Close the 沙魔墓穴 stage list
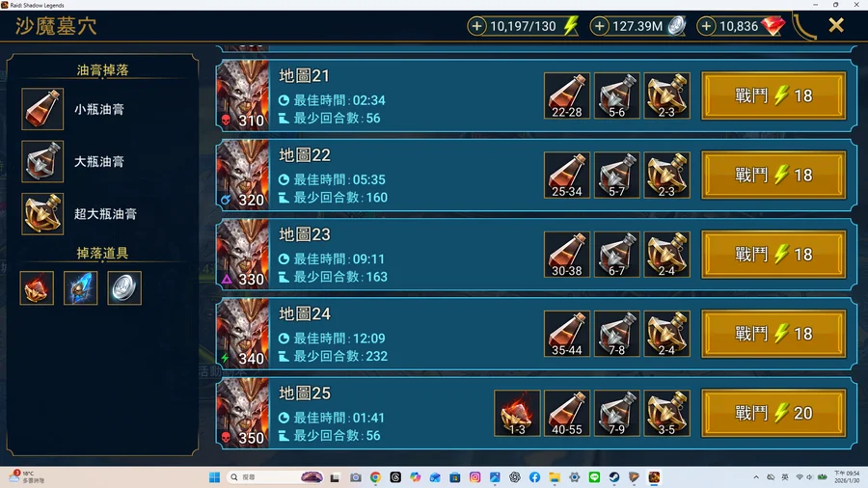Image resolution: width=868 pixels, height=488 pixels. [836, 25]
